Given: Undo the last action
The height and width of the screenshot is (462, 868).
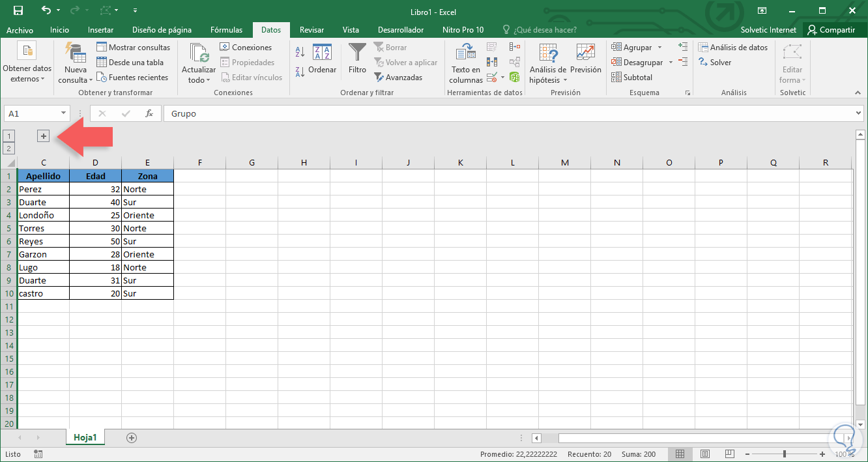Looking at the screenshot, I should tap(46, 10).
